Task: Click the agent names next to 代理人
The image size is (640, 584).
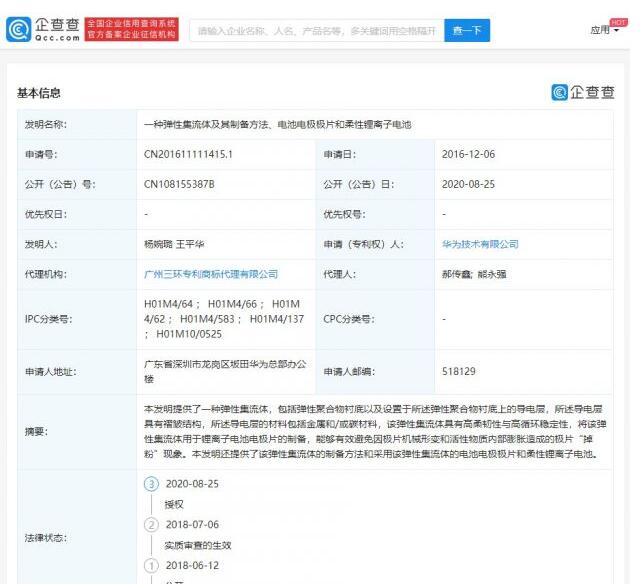Action: pos(474,274)
